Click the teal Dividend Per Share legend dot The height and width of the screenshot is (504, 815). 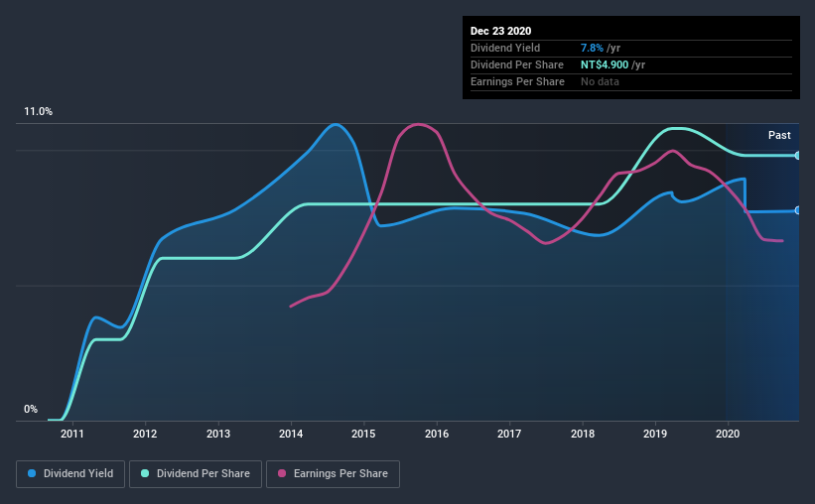[145, 473]
